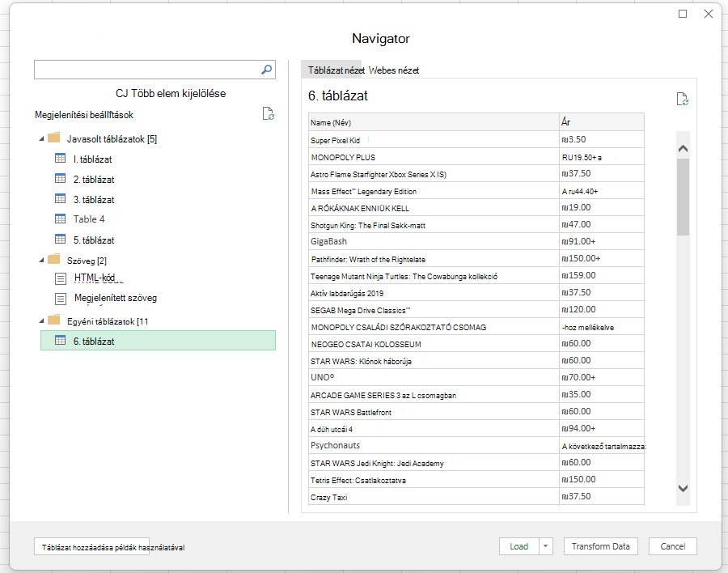This screenshot has height=573, width=728.
Task: Click the table icon beside 2. táblázat
Action: (x=61, y=178)
